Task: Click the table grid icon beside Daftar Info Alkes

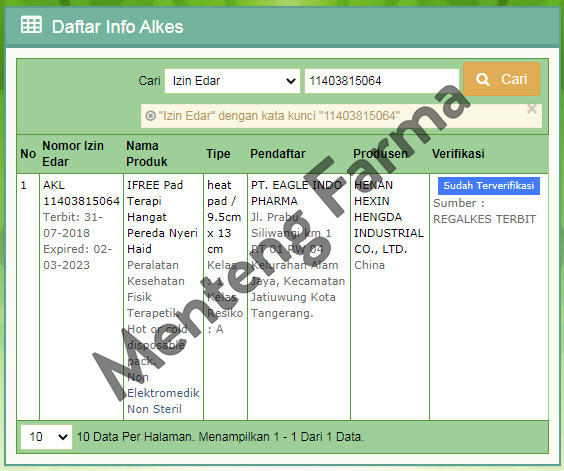Action: point(31,25)
